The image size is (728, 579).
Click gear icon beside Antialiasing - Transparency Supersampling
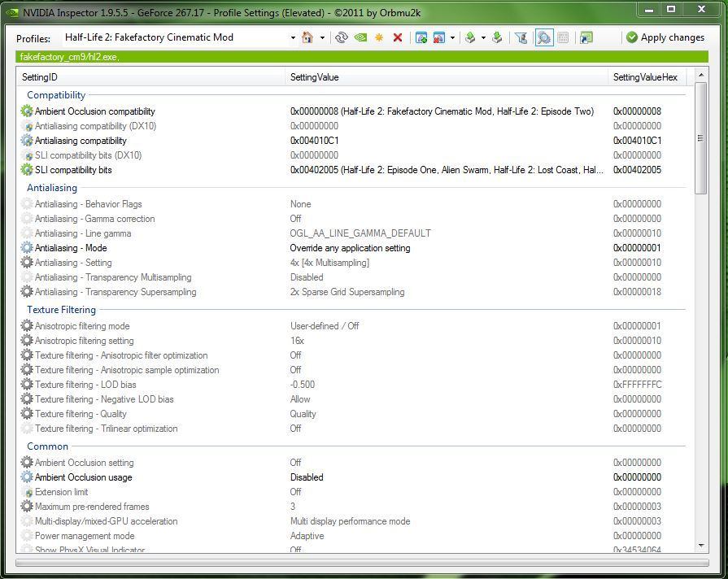[27, 292]
